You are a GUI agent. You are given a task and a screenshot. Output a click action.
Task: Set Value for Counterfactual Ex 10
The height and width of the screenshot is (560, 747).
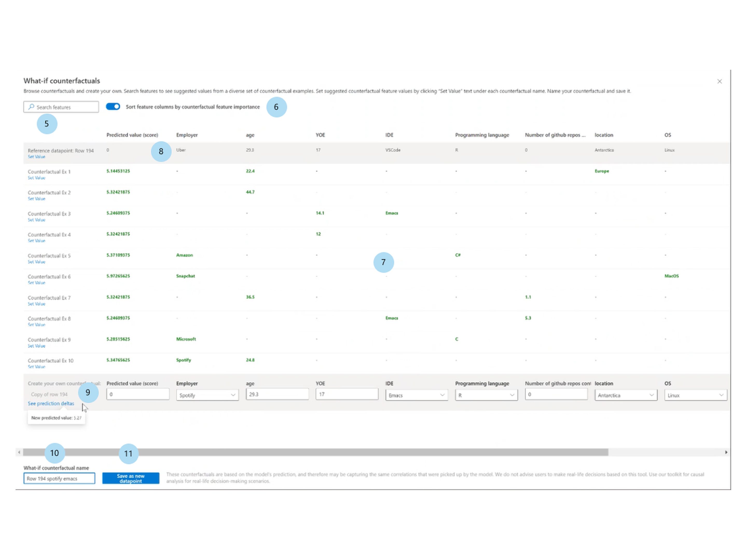pos(37,367)
